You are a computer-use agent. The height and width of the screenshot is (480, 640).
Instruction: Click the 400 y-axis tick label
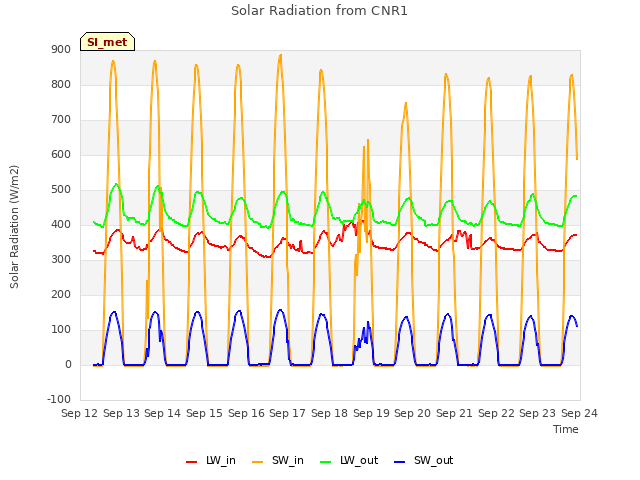(61, 225)
